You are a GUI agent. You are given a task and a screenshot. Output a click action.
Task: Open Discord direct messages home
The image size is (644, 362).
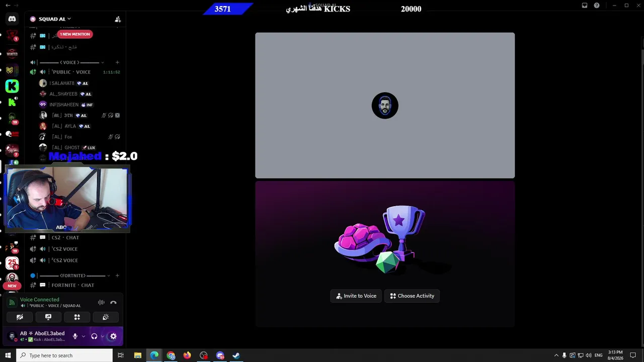pyautogui.click(x=12, y=19)
